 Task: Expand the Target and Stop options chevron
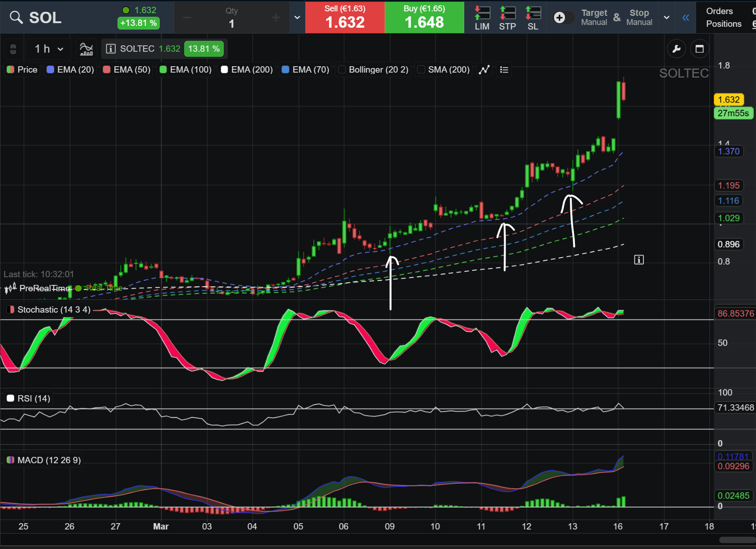pyautogui.click(x=667, y=18)
